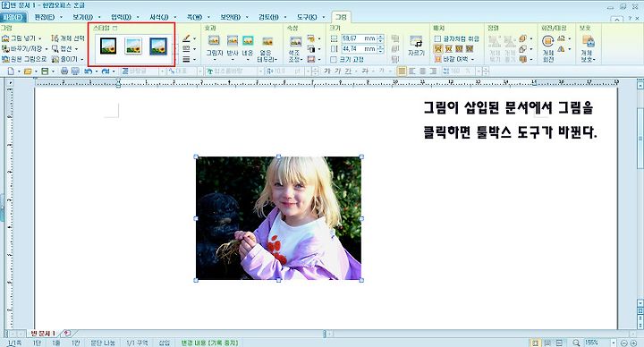Click the zoom out minus button
The image size is (644, 347).
pyautogui.click(x=623, y=343)
